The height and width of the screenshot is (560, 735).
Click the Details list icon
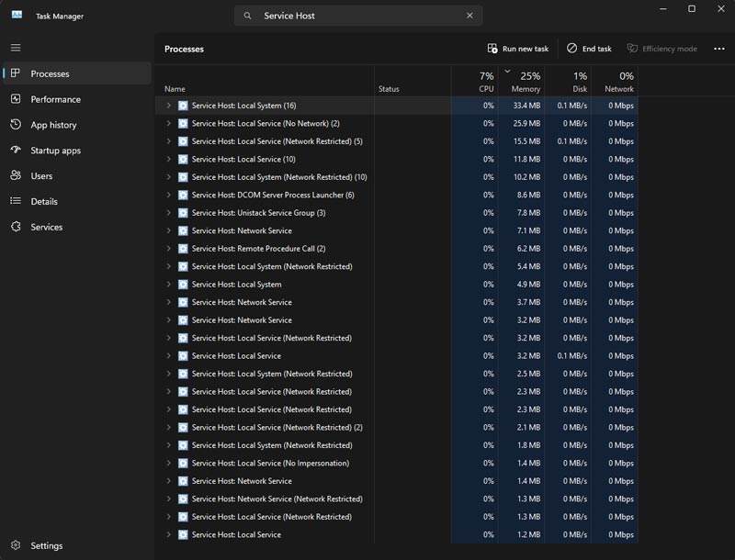tap(16, 201)
